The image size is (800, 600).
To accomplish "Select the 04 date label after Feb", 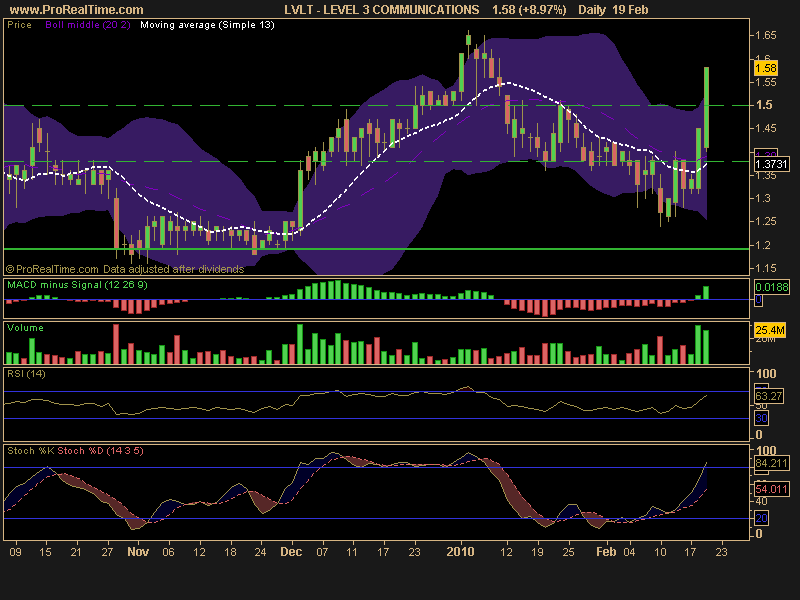I will pyautogui.click(x=629, y=552).
